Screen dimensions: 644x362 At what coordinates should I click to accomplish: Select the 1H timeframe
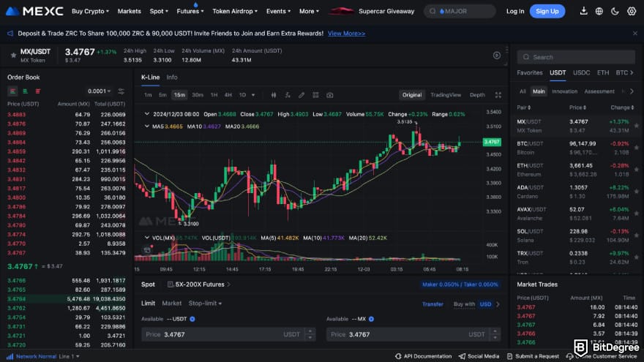pos(214,95)
